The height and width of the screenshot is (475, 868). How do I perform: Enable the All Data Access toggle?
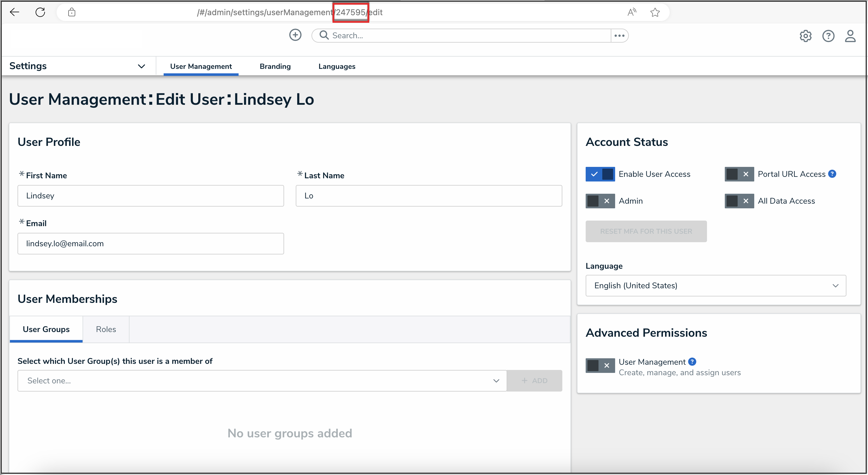coord(739,201)
